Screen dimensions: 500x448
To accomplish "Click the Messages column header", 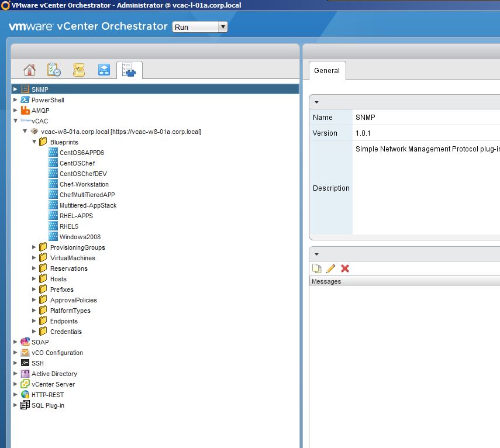I will coord(404,281).
